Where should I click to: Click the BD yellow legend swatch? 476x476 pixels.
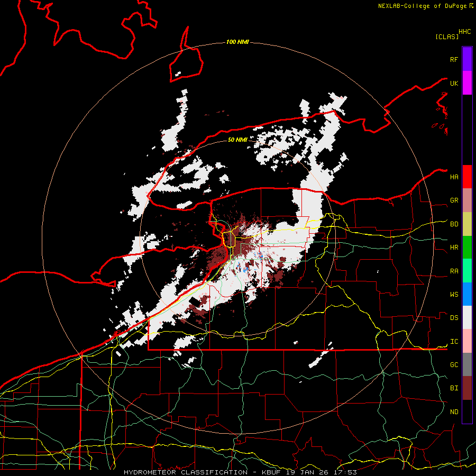pyautogui.click(x=467, y=224)
